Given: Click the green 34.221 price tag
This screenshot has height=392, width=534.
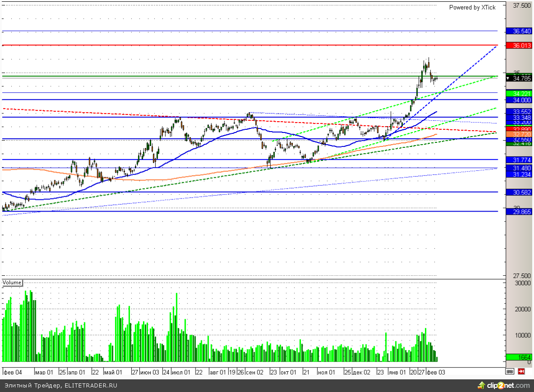Looking at the screenshot, I should 519,93.
